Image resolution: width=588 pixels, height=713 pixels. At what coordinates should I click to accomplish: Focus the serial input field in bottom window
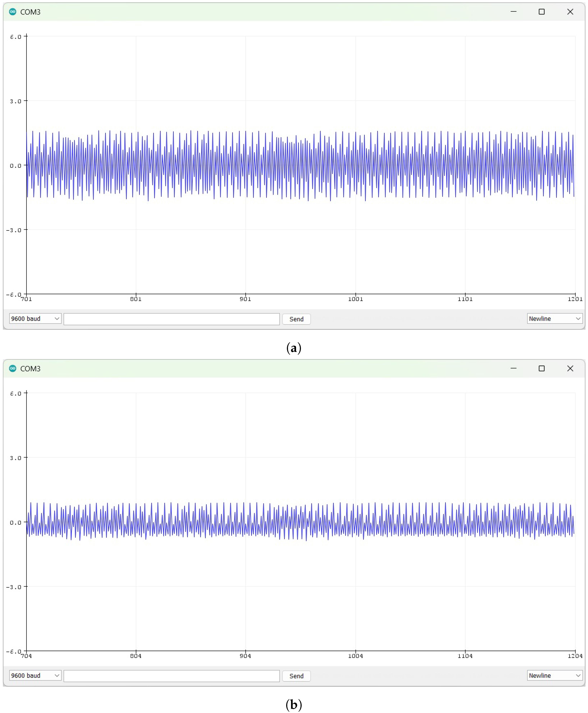[171, 676]
